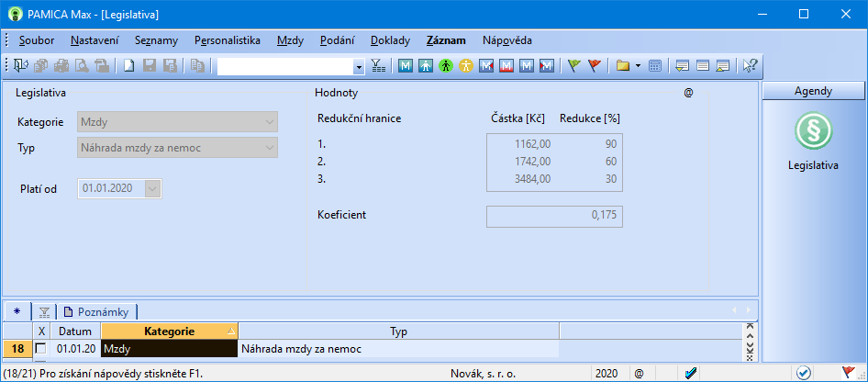Click the filter funnel icon beside search box
This screenshot has height=382, width=868.
pos(379,66)
